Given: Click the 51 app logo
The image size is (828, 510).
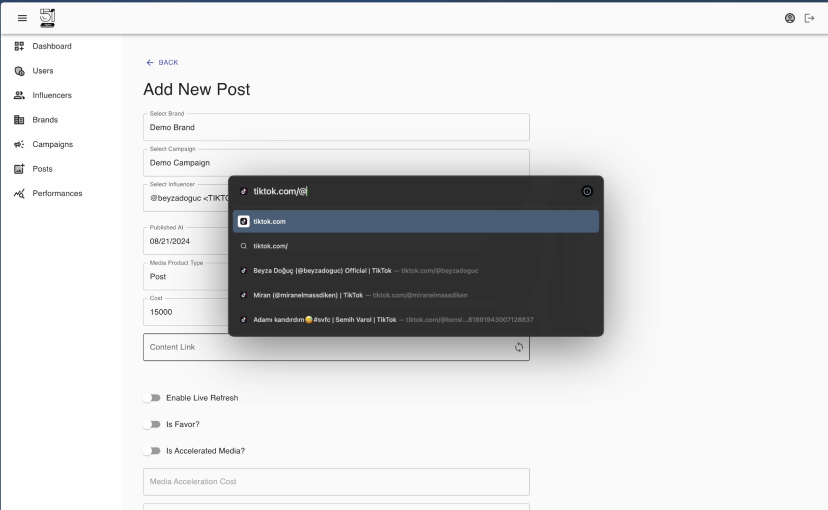Looking at the screenshot, I should point(48,18).
